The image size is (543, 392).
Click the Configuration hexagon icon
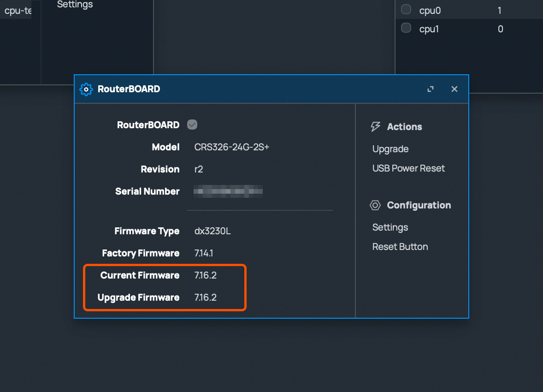point(375,205)
